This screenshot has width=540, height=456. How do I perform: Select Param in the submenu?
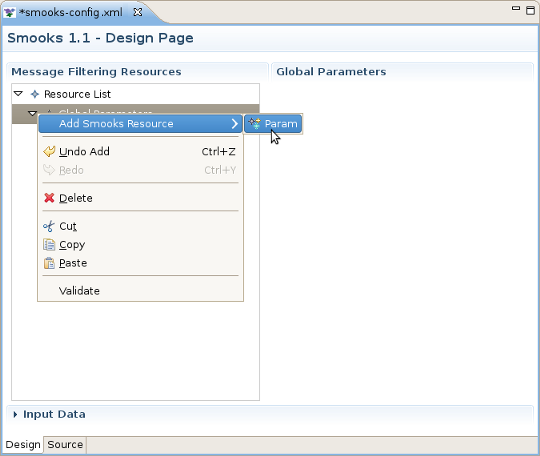coord(273,123)
